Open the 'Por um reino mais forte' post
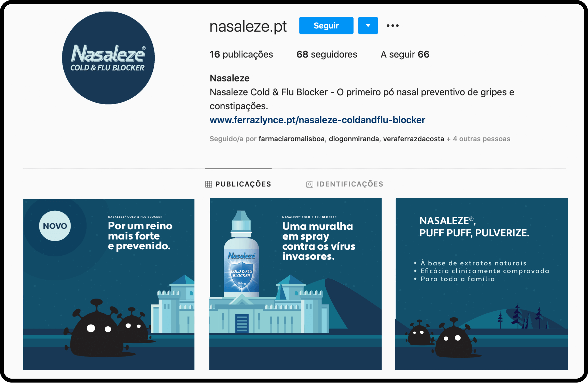This screenshot has height=383, width=588. (109, 285)
